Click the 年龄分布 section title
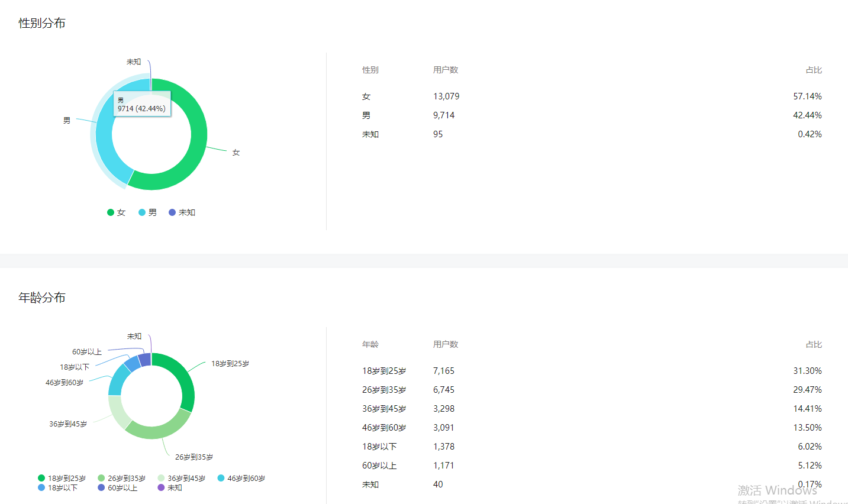The width and height of the screenshot is (848, 504). click(42, 298)
